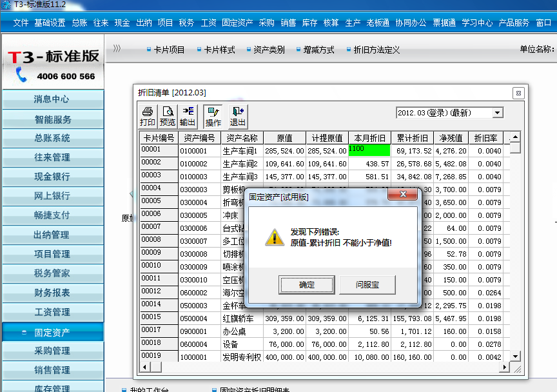The height and width of the screenshot is (392, 557).
Task: Open the 学习中心 menu
Action: tap(477, 23)
